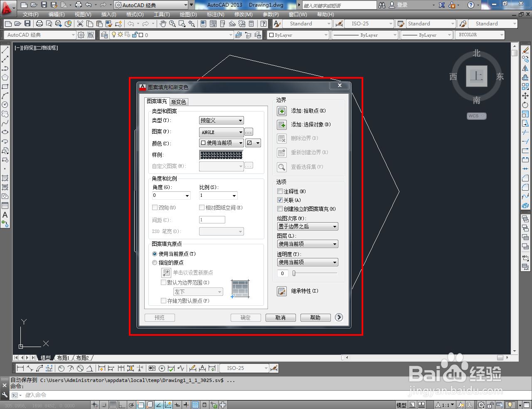Select the Move tool in modify toolbar
The height and width of the screenshot is (409, 532).
tap(525, 96)
